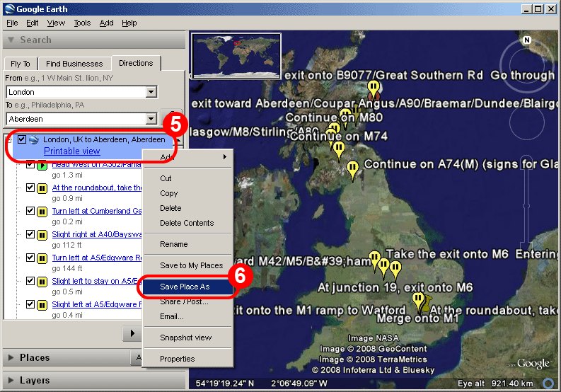Click the yellow icon next to last Slight left at A5/Edgware
This screenshot has width=561, height=392.
click(42, 305)
